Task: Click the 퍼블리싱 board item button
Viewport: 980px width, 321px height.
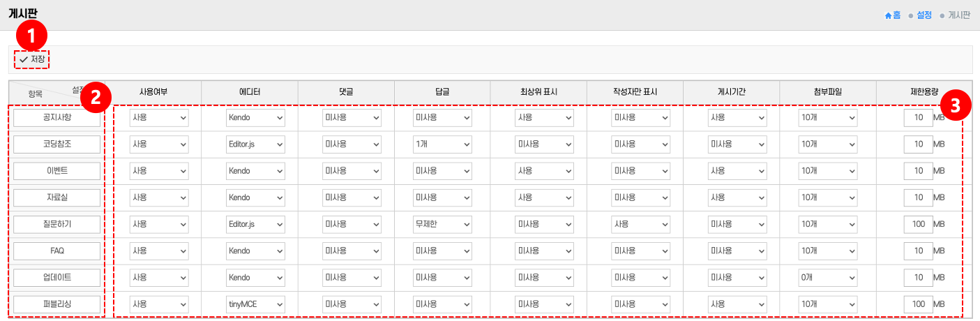Action: pyautogui.click(x=56, y=304)
